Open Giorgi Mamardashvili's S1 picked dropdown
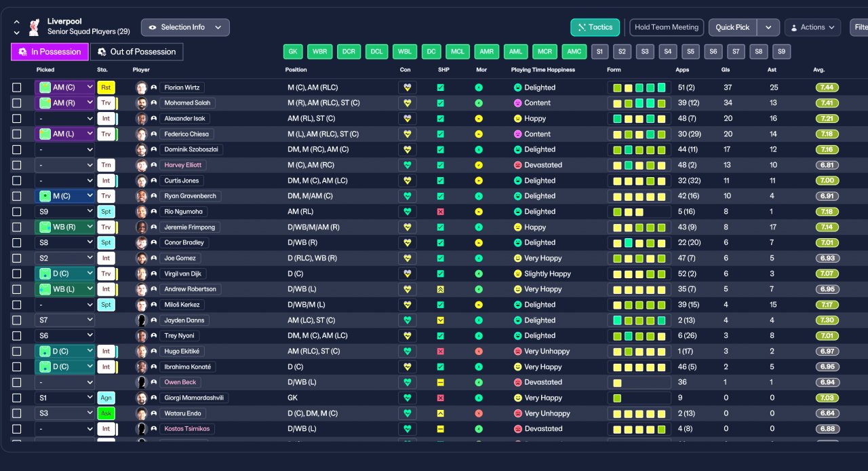Image resolution: width=868 pixels, height=471 pixels. point(65,398)
